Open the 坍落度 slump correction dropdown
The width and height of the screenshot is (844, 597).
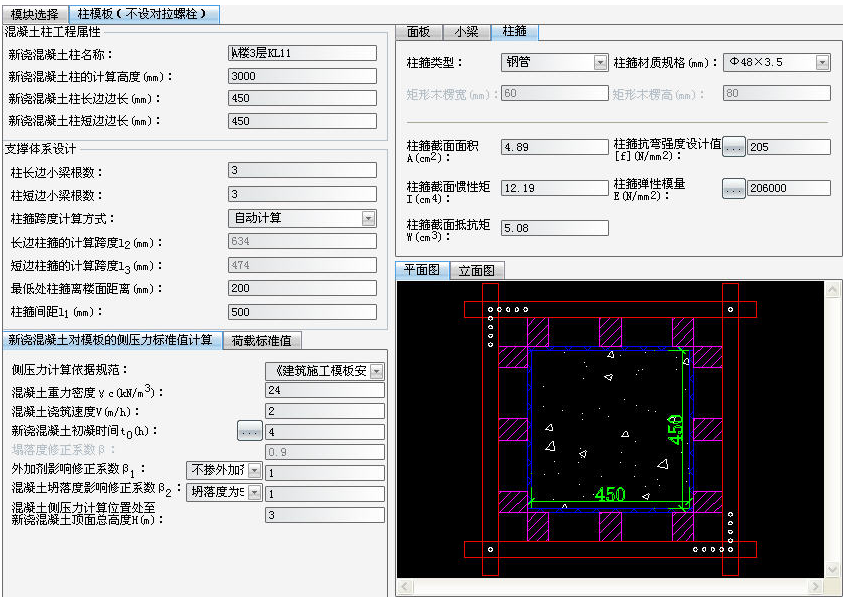point(254,492)
